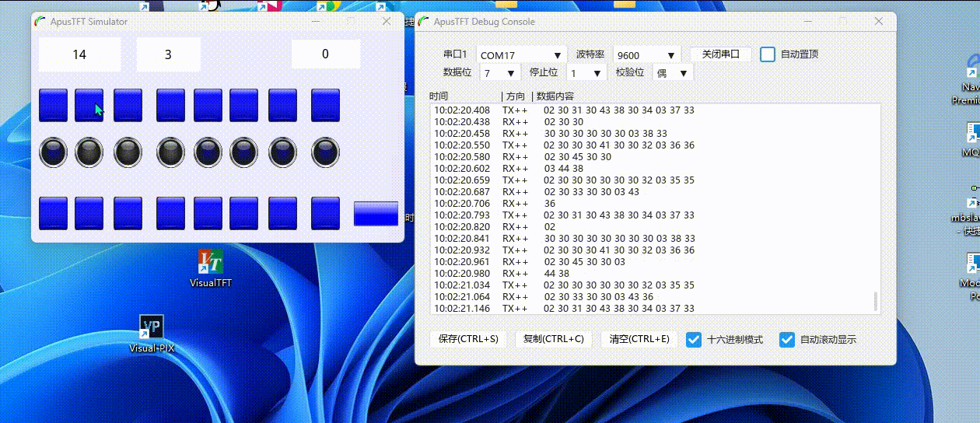Enable the 自动置顶 checkbox

pos(768,54)
